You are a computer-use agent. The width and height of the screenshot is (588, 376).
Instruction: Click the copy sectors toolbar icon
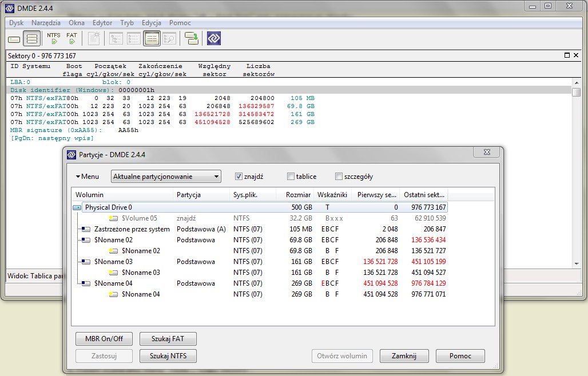[191, 38]
